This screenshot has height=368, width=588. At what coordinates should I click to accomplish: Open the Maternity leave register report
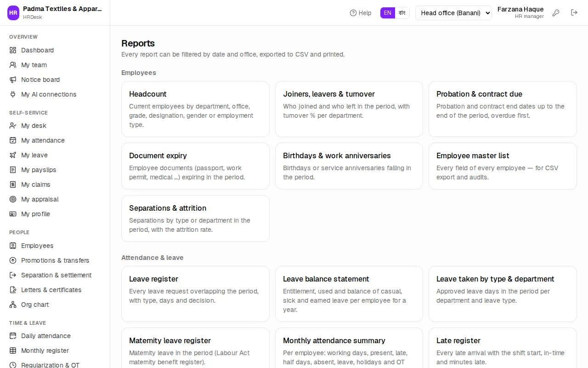tap(195, 348)
